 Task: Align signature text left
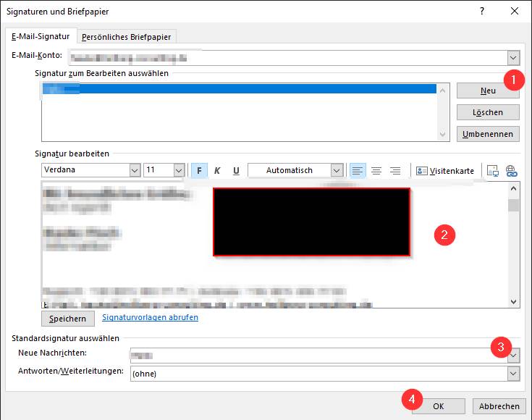(358, 170)
